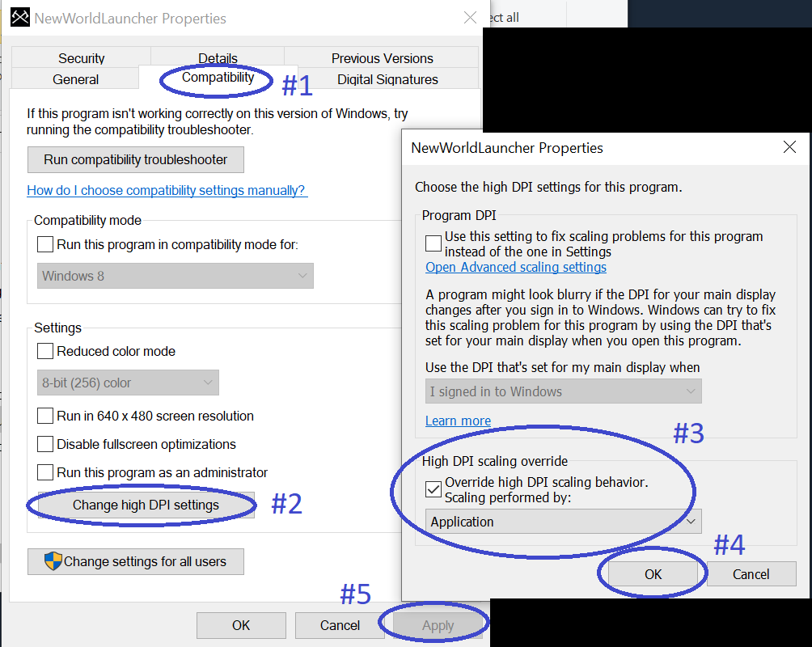The height and width of the screenshot is (647, 812).
Task: Enable Run this program in compatibility mode
Action: point(45,244)
